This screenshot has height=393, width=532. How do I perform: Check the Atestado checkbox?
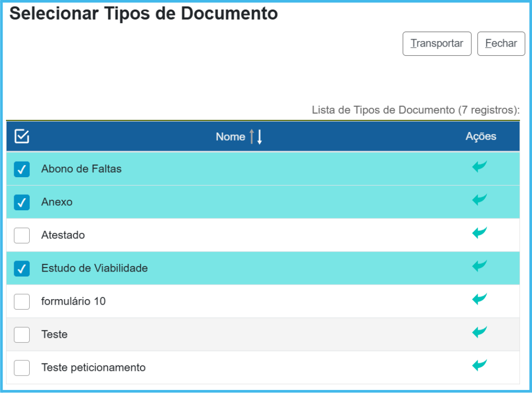(x=22, y=235)
